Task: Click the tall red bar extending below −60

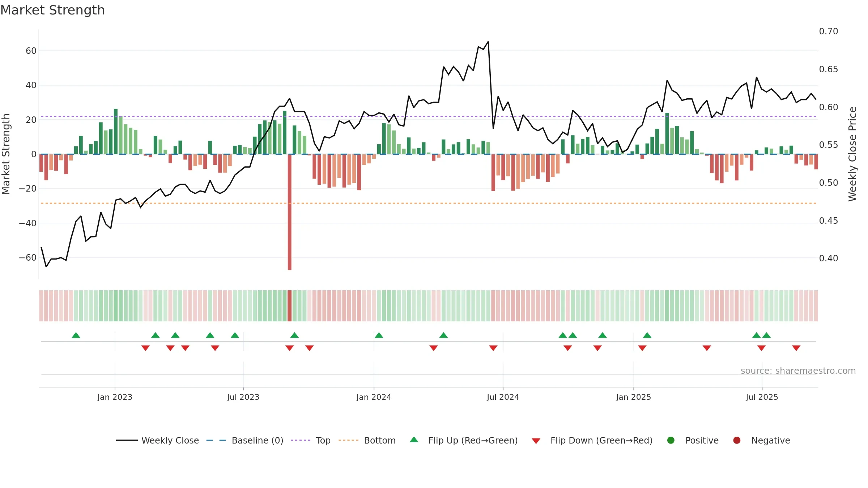Action: click(x=290, y=212)
